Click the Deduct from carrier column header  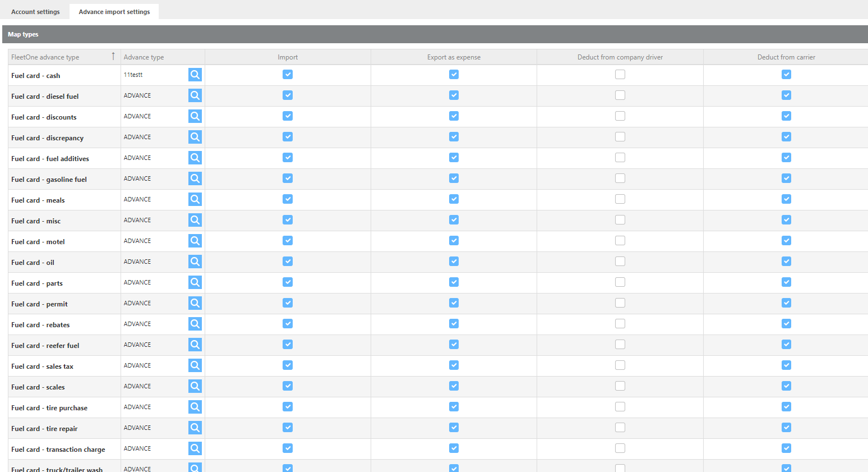tap(786, 57)
